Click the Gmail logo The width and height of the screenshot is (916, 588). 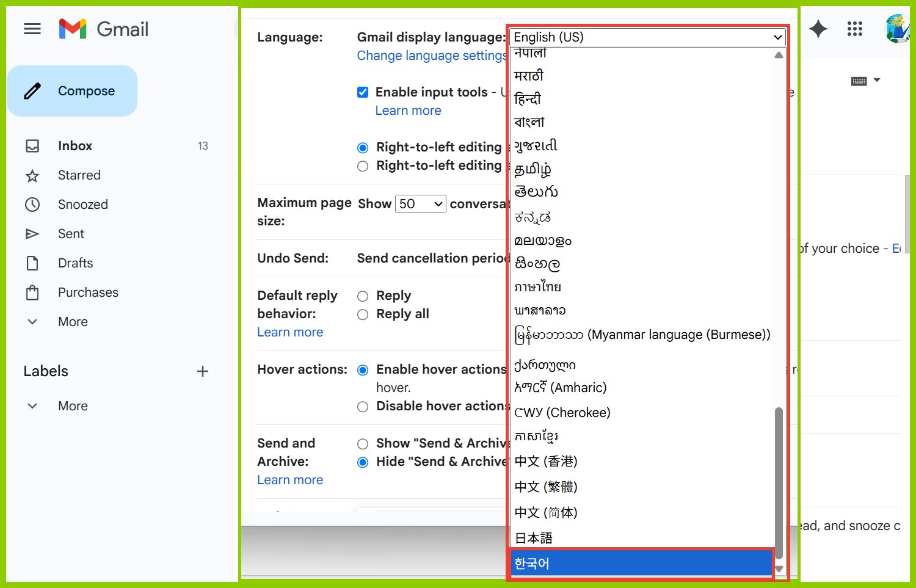click(x=104, y=29)
